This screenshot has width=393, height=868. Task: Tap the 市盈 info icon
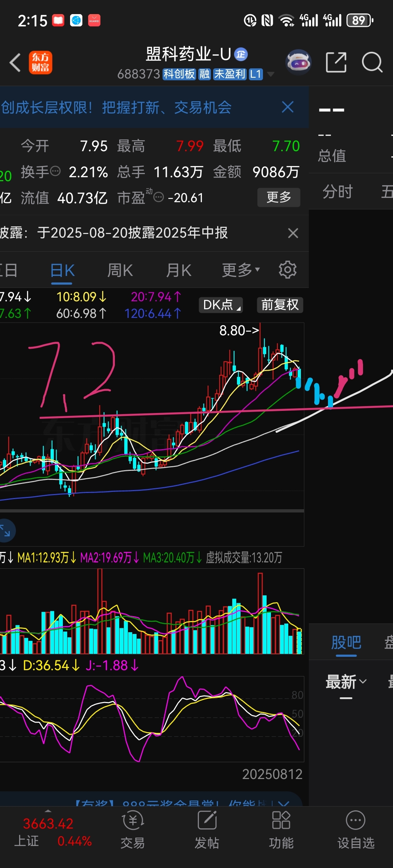click(159, 197)
